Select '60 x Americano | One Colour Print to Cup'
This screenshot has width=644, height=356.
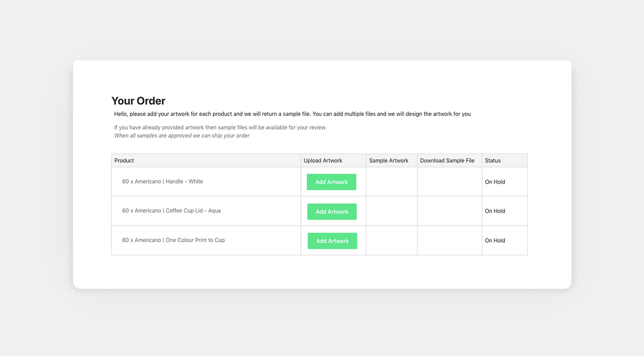click(x=173, y=240)
